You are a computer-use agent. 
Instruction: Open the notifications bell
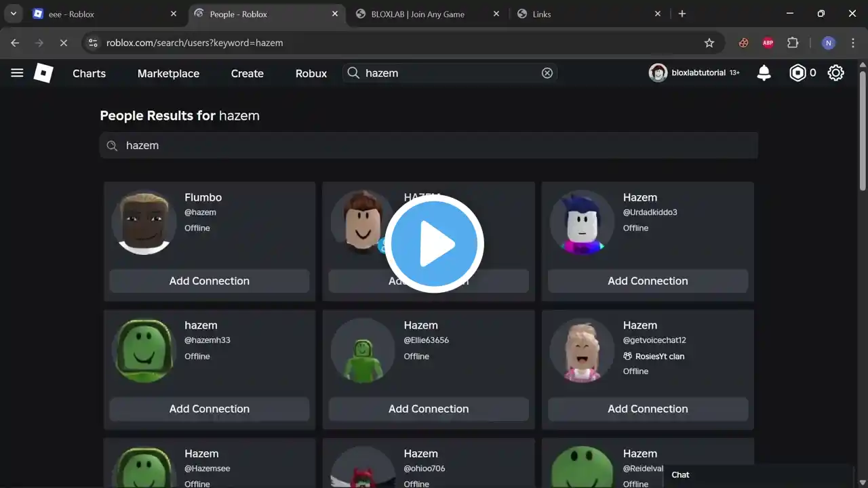[x=764, y=73]
